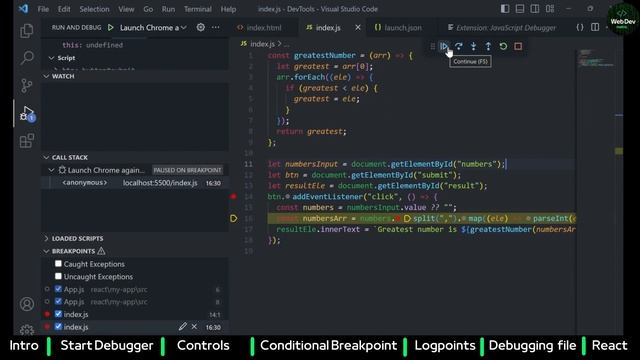This screenshot has height=360, width=640.
Task: Click breakpoint red dot on line 14
Action: click(233, 197)
